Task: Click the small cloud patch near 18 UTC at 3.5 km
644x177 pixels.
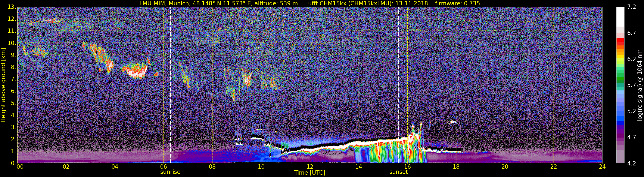Action: pyautogui.click(x=453, y=122)
